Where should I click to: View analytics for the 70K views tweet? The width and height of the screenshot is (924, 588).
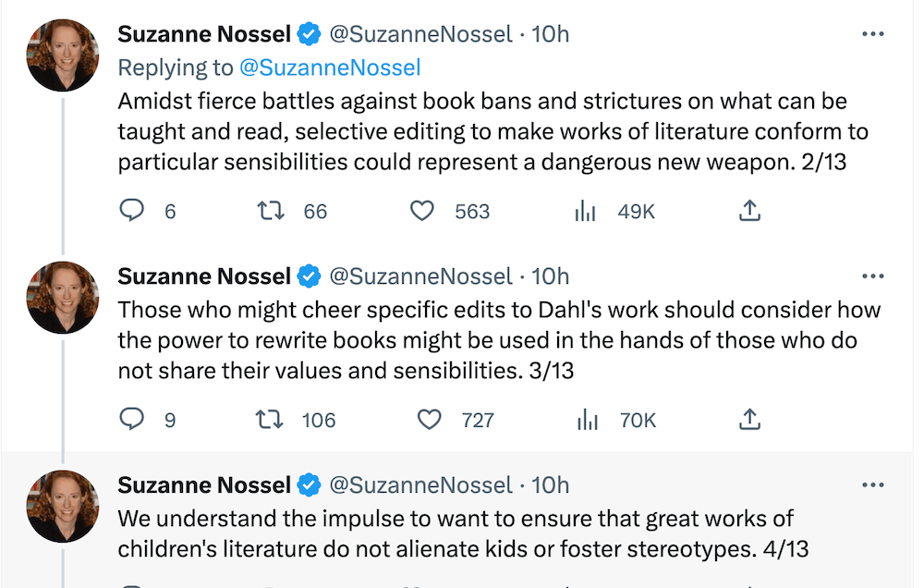pyautogui.click(x=586, y=421)
